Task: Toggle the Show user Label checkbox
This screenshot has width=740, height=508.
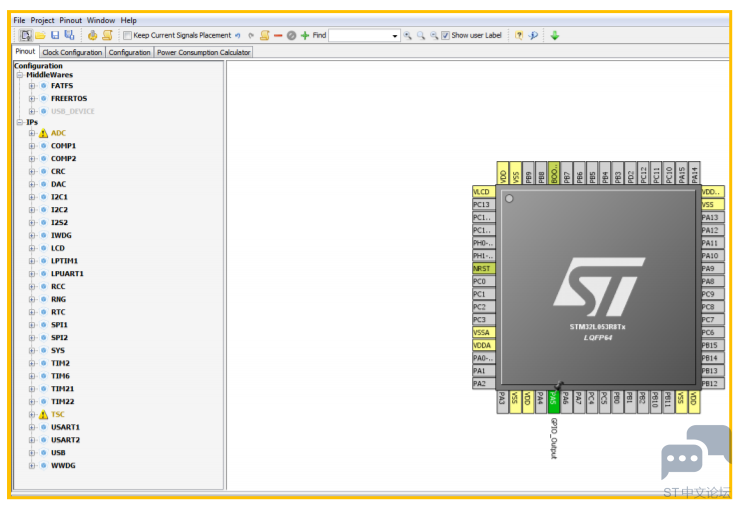Action: click(x=446, y=35)
